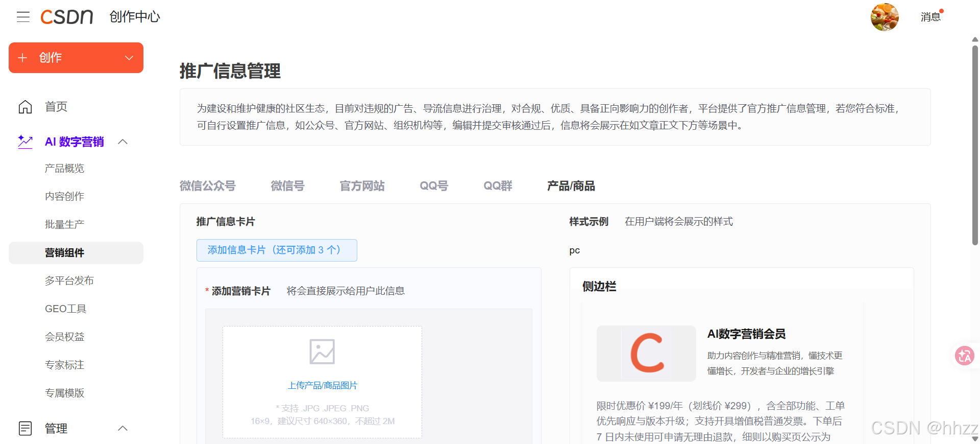The width and height of the screenshot is (980, 444).
Task: Open the hamburger menu icon
Action: 23,17
